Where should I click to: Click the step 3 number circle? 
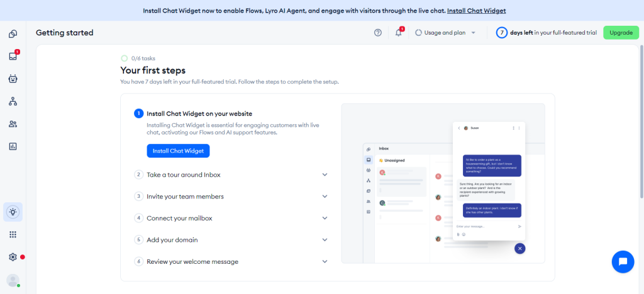[139, 197]
